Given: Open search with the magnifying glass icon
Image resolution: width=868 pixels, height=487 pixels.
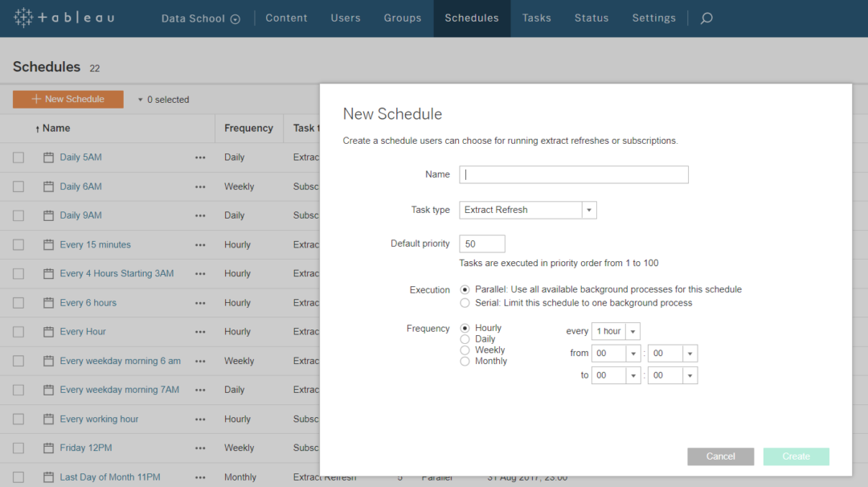Looking at the screenshot, I should point(706,18).
